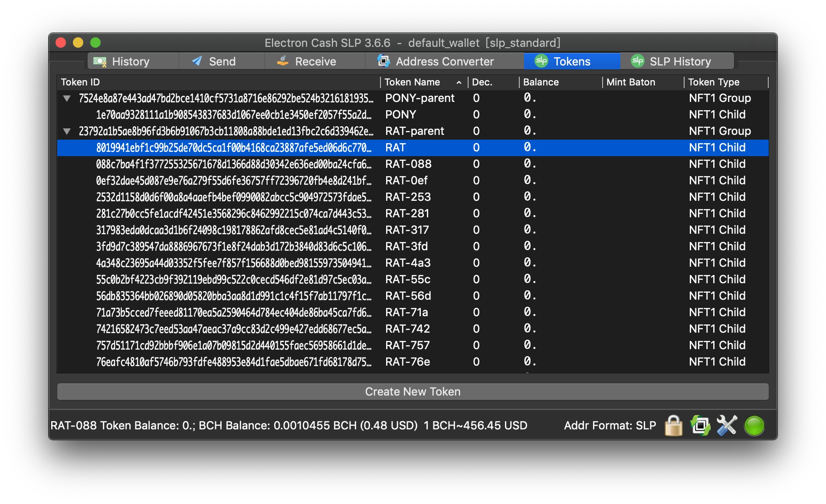This screenshot has height=504, width=826.
Task: Click token ID starting with 7524e8a87e44
Action: pos(226,98)
